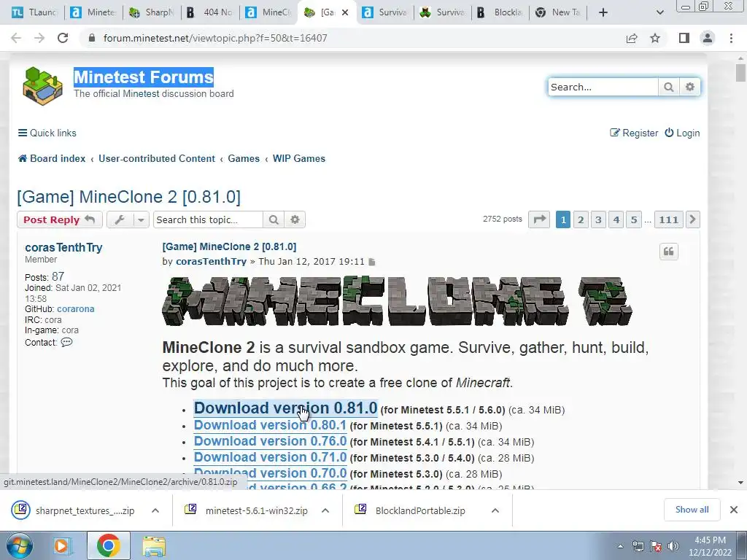Switch to the Blockland tab
The image size is (747, 560).
[500, 12]
